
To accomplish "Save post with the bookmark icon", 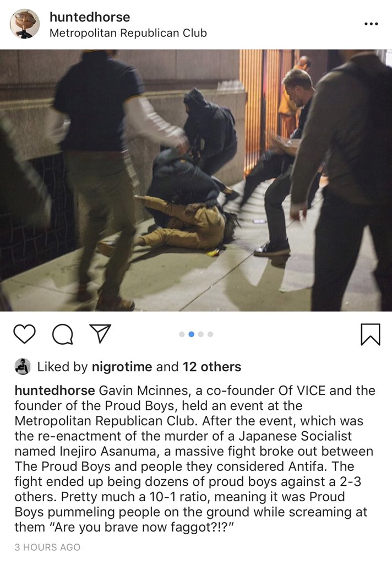I will coord(370,334).
